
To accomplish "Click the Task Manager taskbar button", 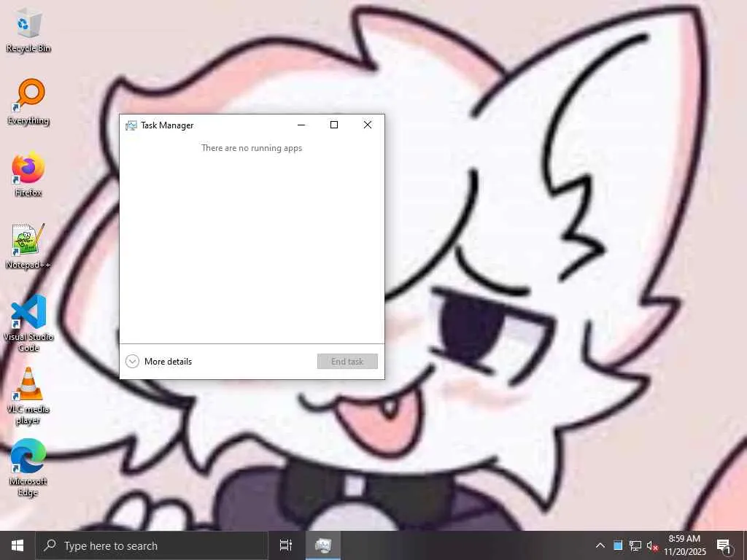I will 323,545.
